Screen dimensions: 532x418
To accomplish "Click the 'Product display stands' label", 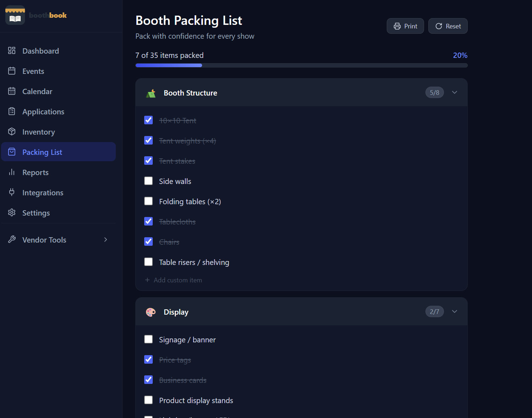I will pyautogui.click(x=196, y=400).
